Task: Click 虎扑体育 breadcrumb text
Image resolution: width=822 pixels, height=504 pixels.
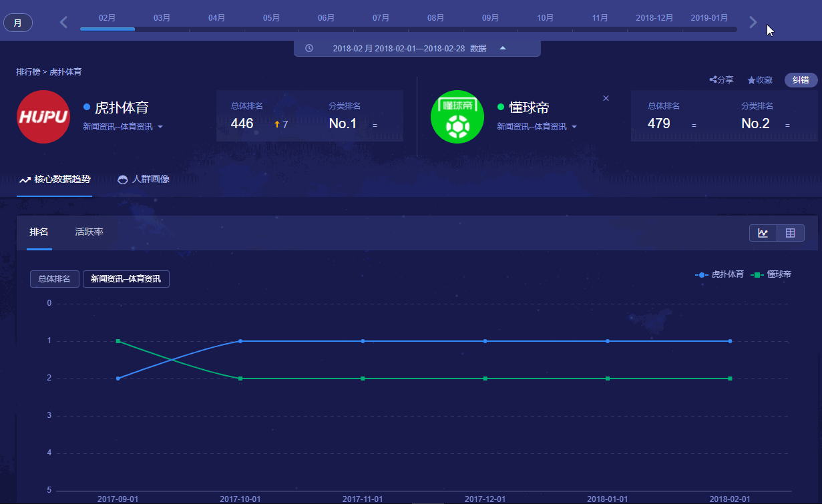Action: (65, 71)
